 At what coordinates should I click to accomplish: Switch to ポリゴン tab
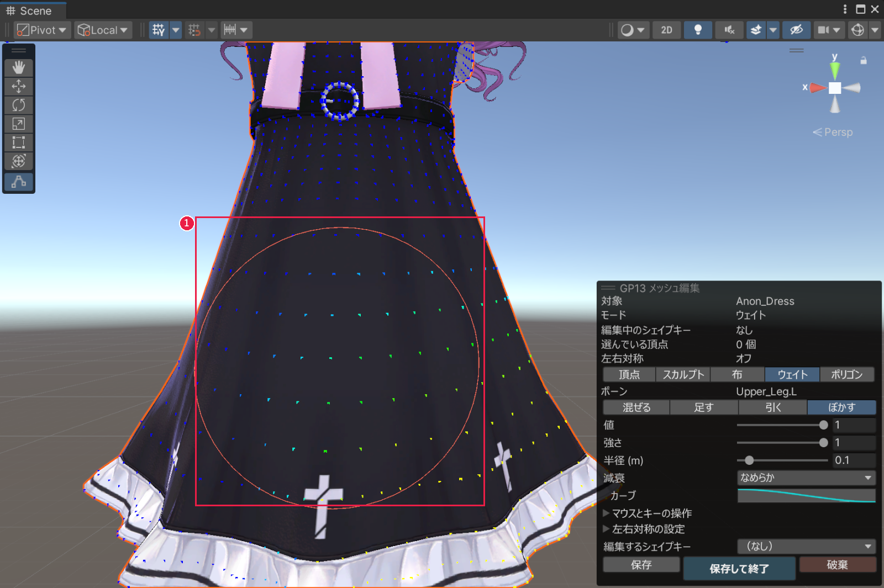847,374
